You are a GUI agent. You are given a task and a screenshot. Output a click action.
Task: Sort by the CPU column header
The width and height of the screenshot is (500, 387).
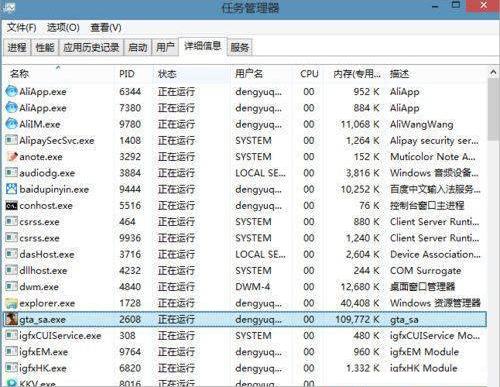click(309, 74)
